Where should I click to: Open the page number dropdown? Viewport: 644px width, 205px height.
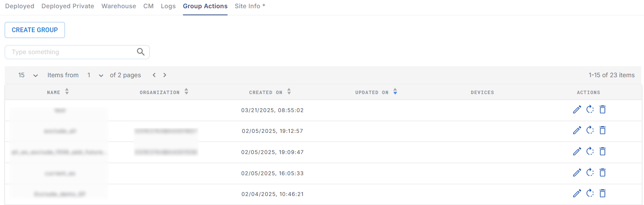95,75
